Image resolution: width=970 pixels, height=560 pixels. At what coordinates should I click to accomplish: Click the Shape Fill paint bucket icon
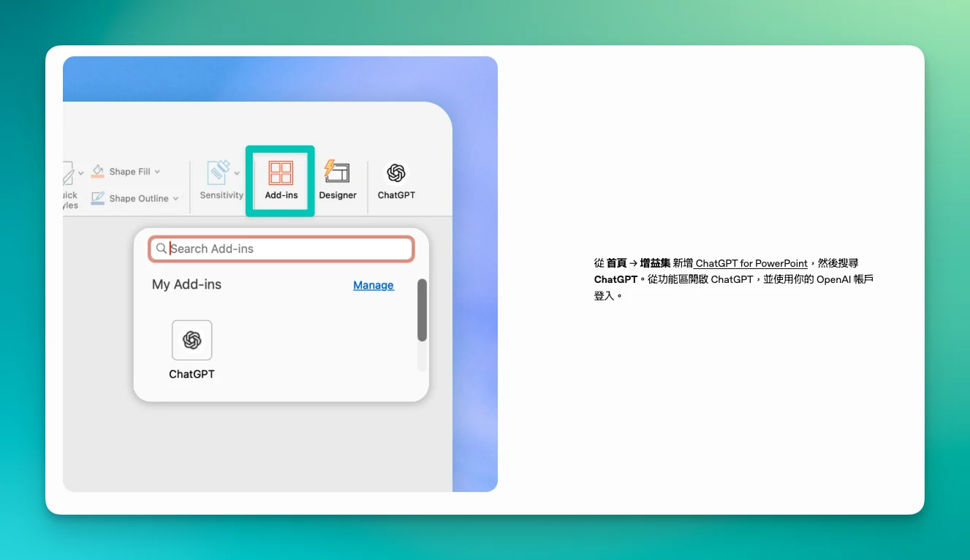[98, 171]
